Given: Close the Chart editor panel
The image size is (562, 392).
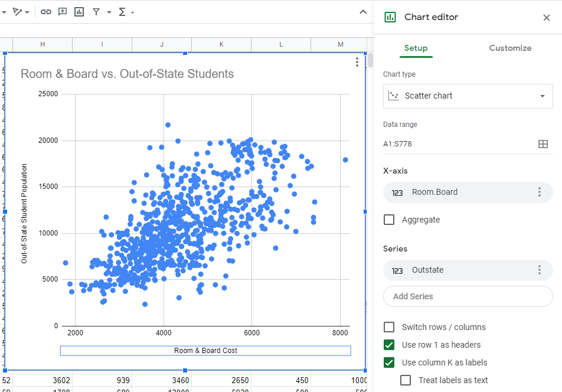Looking at the screenshot, I should [x=546, y=18].
